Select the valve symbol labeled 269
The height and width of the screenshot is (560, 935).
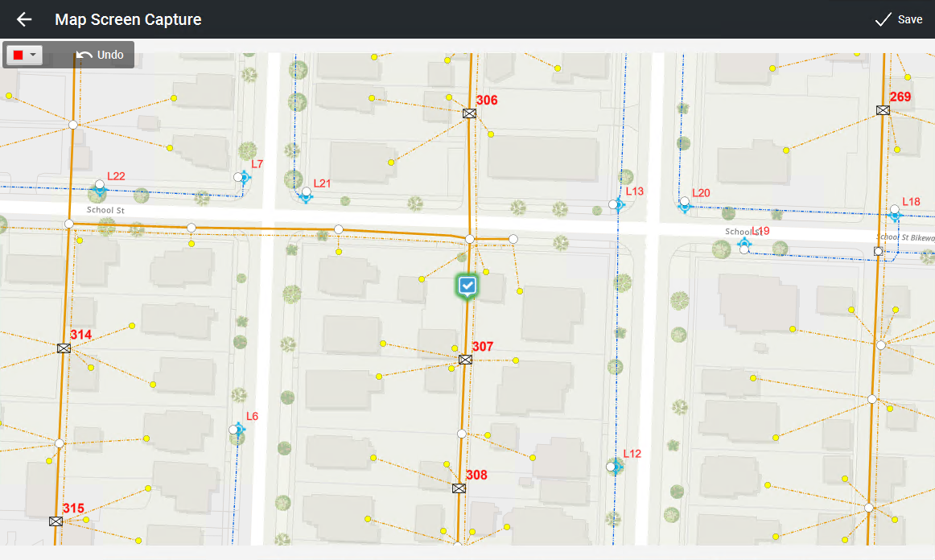883,110
